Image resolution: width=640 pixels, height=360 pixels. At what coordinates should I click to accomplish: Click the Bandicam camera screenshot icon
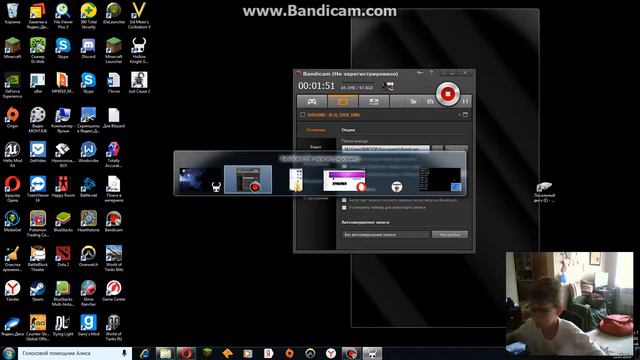click(x=430, y=101)
